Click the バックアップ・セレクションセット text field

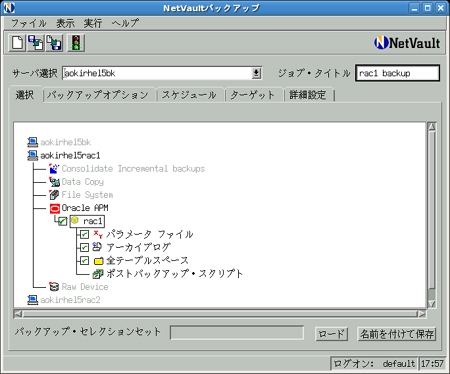pos(237,333)
